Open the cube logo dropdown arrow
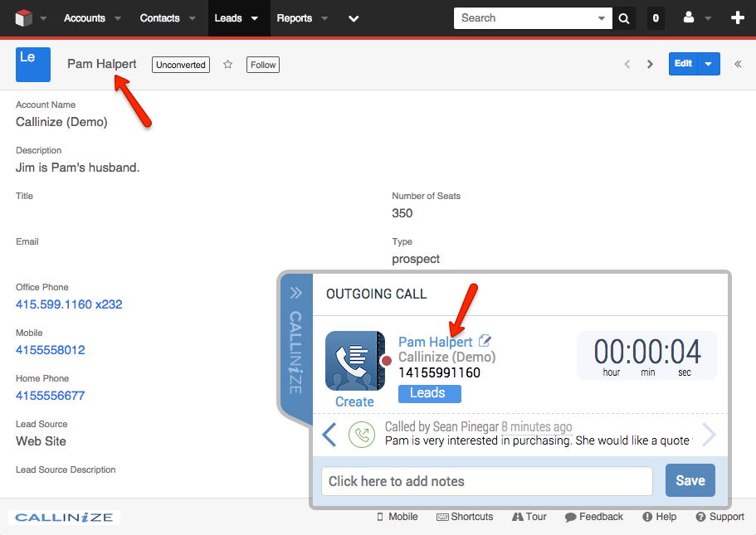This screenshot has height=535, width=756. pyautogui.click(x=43, y=18)
